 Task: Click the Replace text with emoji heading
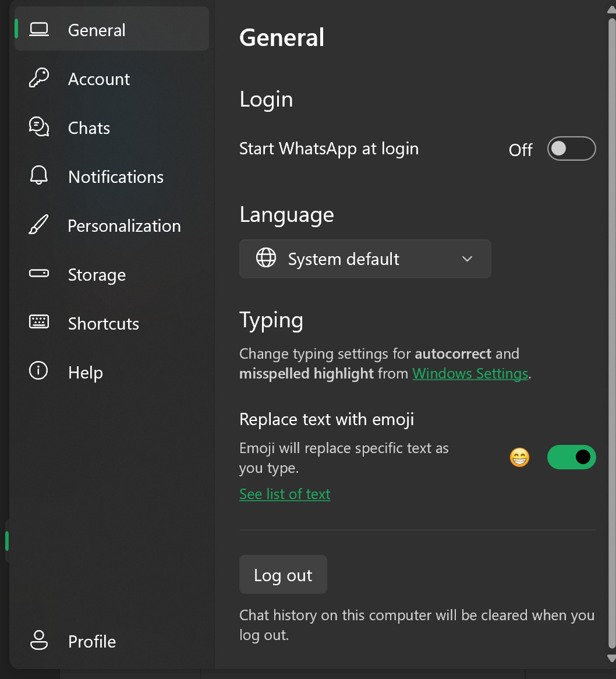(327, 419)
